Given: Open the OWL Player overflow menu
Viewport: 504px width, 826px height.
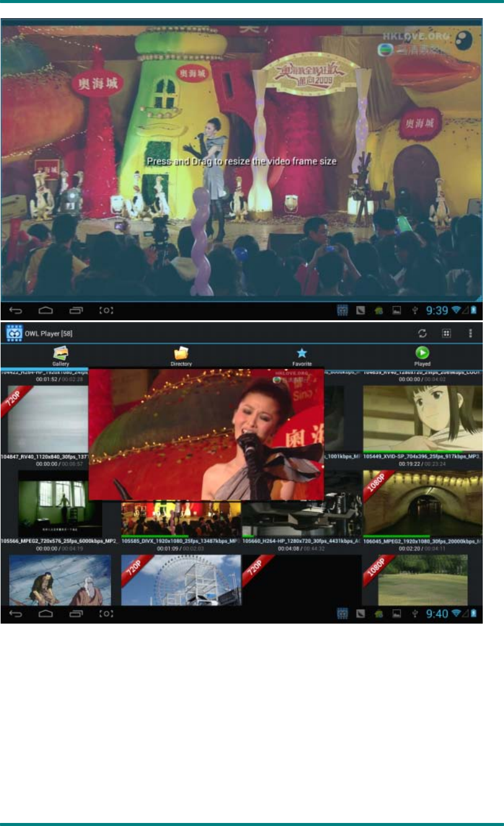Looking at the screenshot, I should [471, 333].
